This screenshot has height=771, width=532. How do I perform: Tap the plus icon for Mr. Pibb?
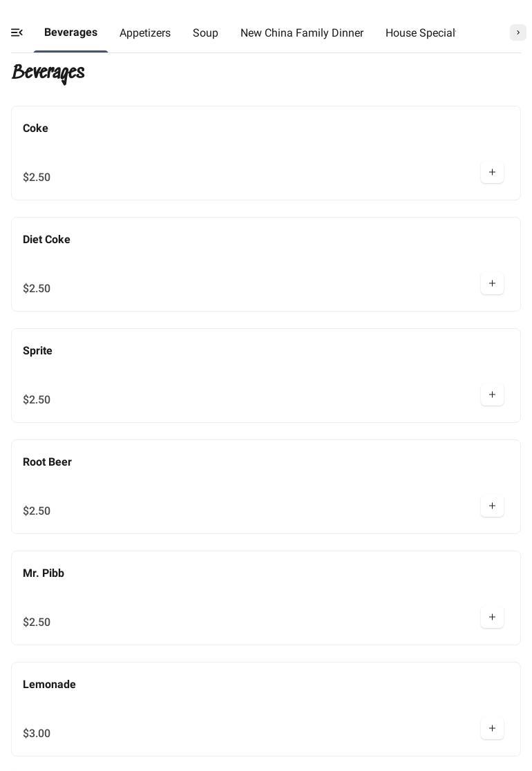click(x=492, y=618)
